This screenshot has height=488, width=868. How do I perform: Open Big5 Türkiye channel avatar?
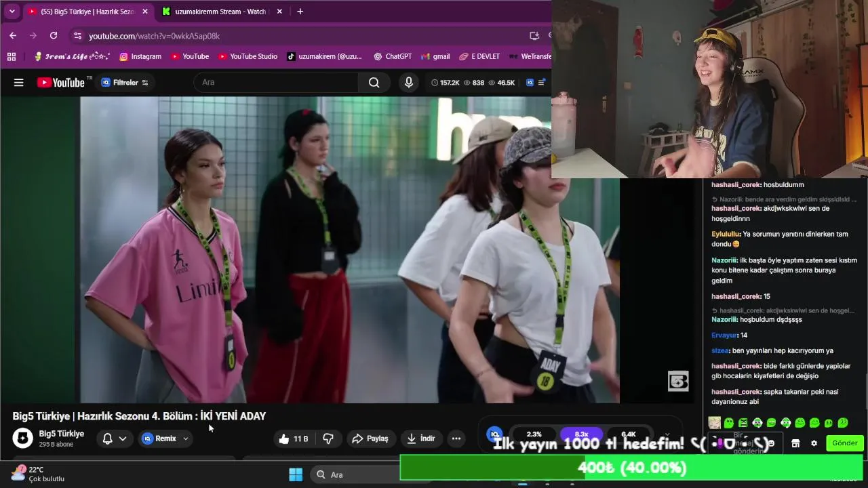tap(22, 439)
